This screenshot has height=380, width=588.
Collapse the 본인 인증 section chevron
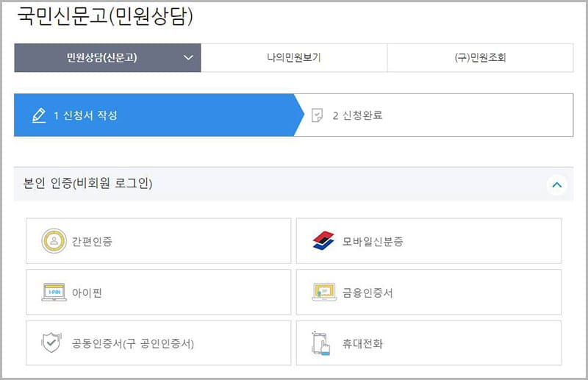tap(556, 184)
